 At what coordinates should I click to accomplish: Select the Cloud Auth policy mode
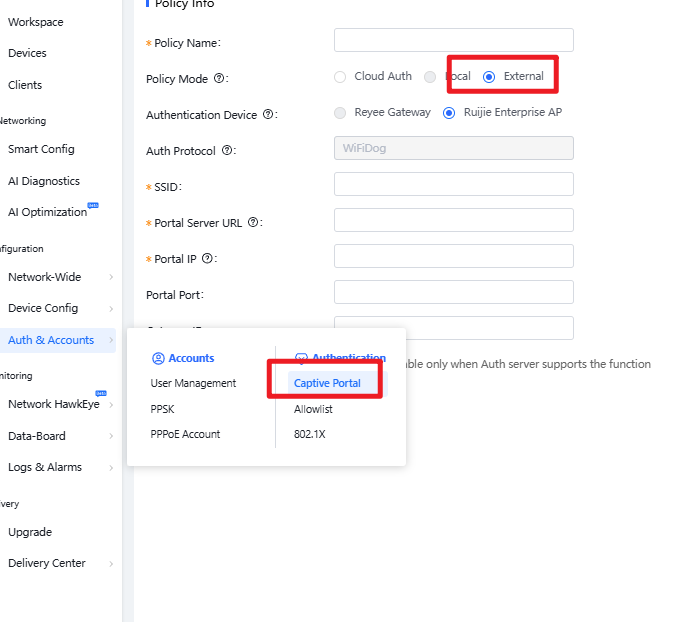point(340,77)
